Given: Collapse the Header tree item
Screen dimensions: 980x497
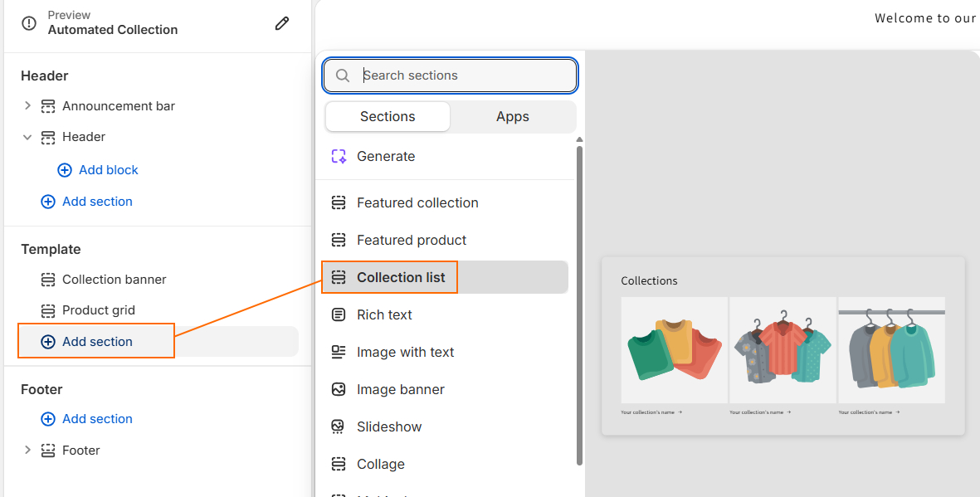Looking at the screenshot, I should [x=27, y=137].
